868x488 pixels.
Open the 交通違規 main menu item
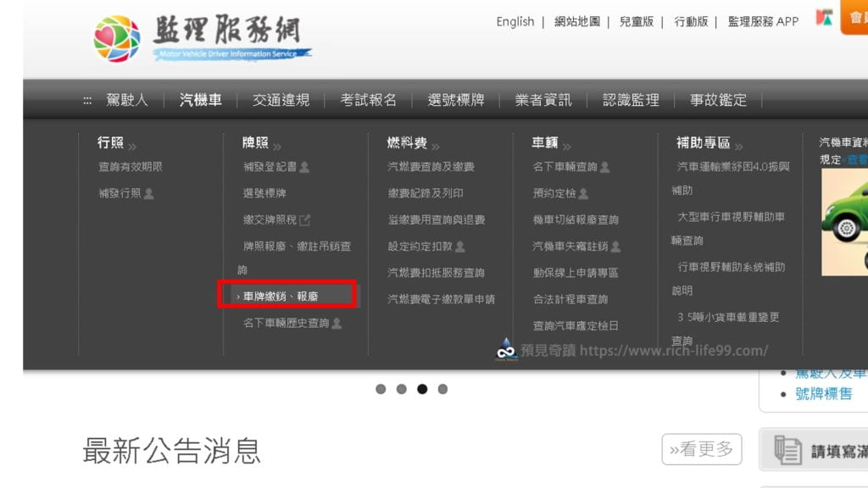point(281,100)
